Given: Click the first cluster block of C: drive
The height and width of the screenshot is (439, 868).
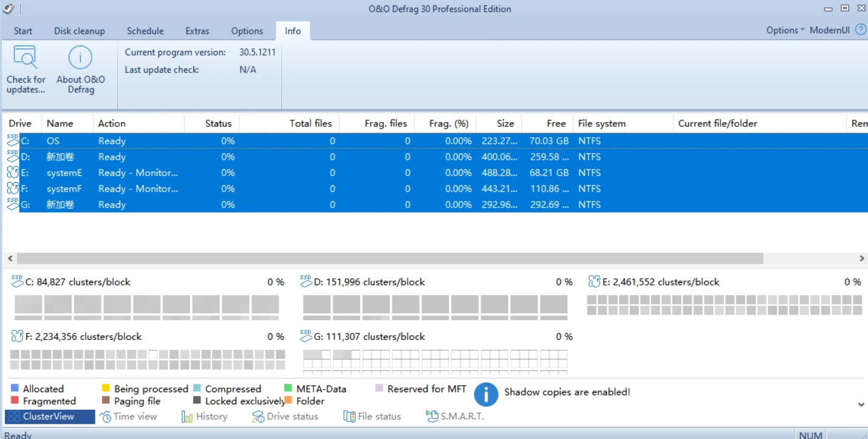Looking at the screenshot, I should pos(28,304).
